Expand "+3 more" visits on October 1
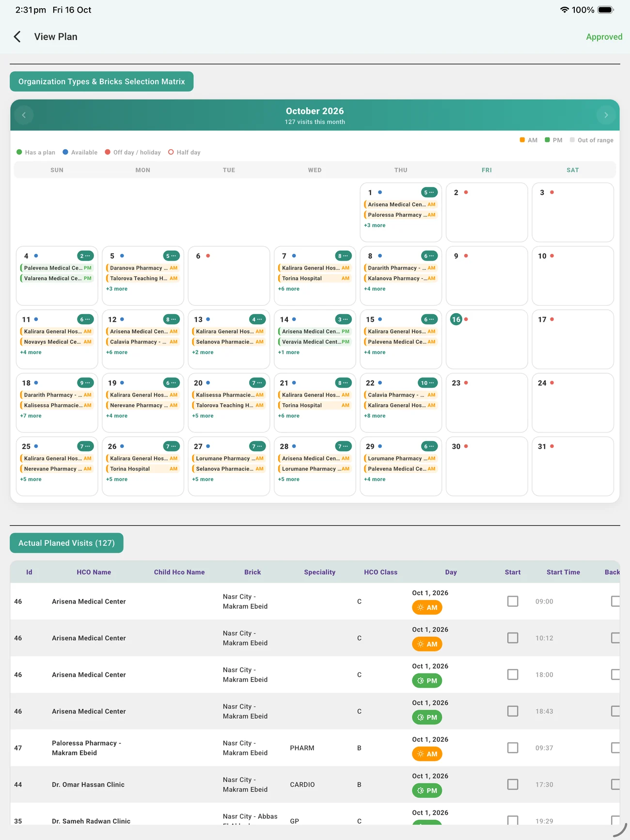 pos(375,225)
